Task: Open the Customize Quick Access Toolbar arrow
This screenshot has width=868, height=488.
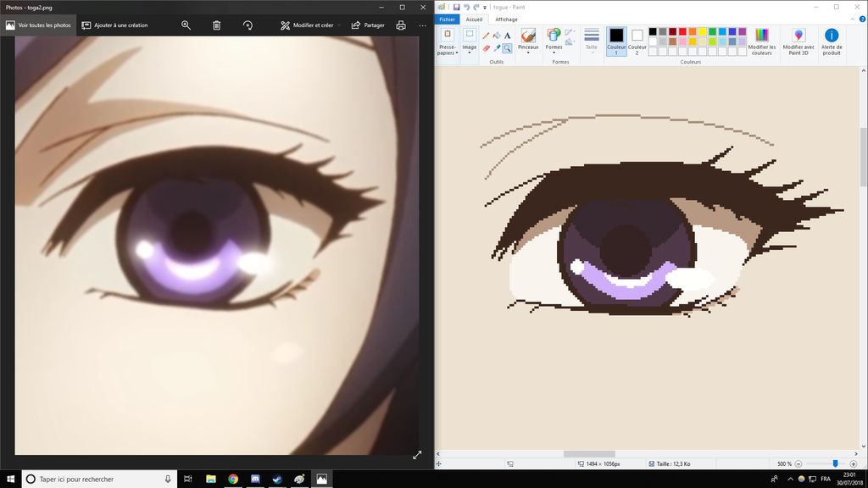Action: tap(485, 8)
